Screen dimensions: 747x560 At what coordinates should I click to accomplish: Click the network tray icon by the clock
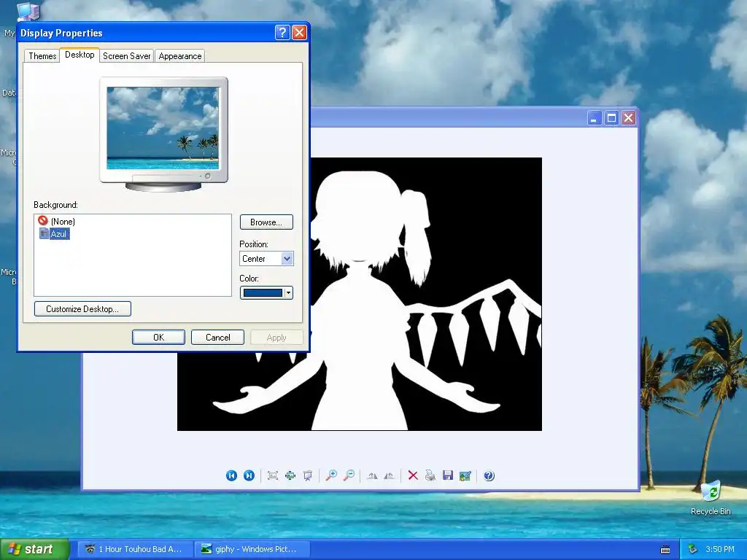[x=693, y=549]
